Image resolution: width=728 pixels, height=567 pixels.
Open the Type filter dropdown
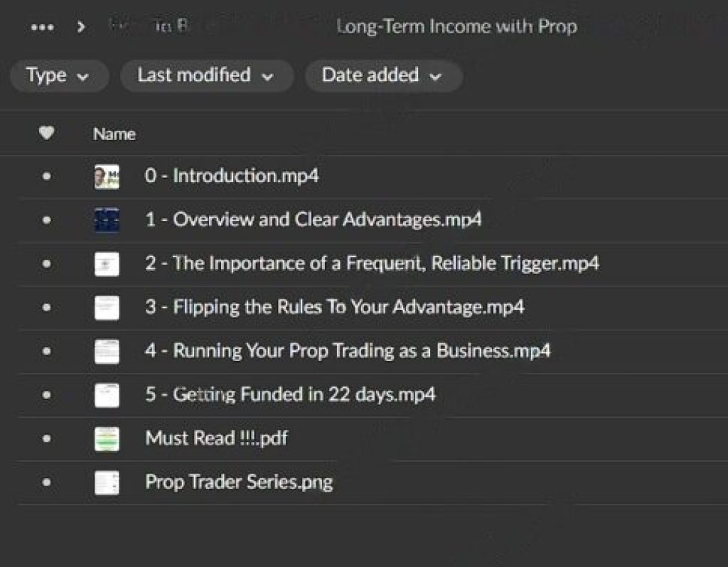[59, 75]
